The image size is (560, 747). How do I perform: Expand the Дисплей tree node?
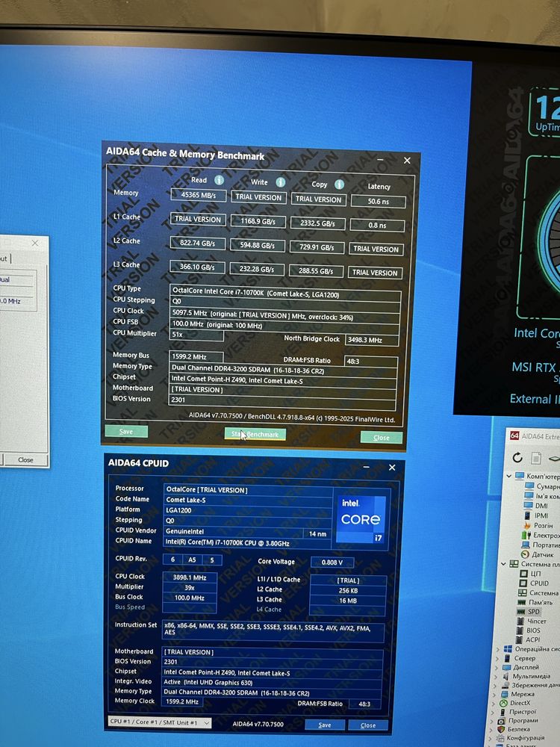497,667
